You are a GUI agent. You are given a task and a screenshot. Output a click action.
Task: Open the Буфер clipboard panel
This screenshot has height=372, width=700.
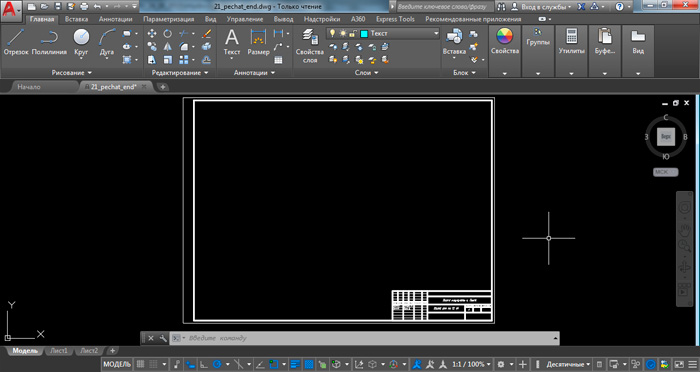604,42
